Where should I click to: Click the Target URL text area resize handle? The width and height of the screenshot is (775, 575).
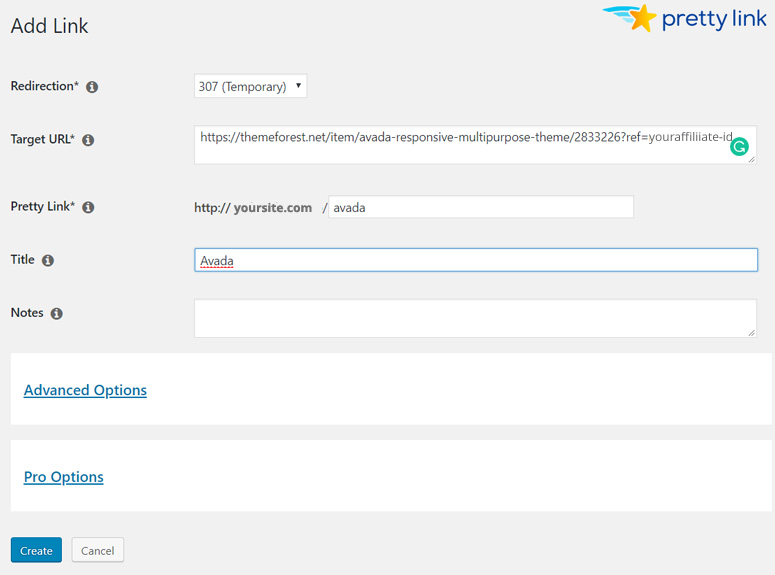click(752, 159)
